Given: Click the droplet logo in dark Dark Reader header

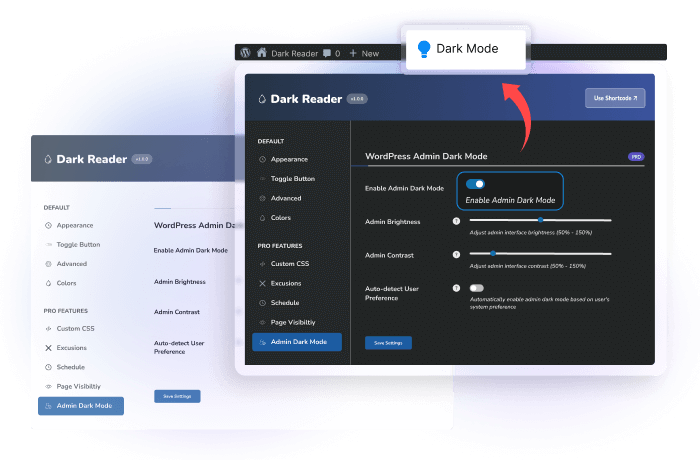Looking at the screenshot, I should click(262, 99).
